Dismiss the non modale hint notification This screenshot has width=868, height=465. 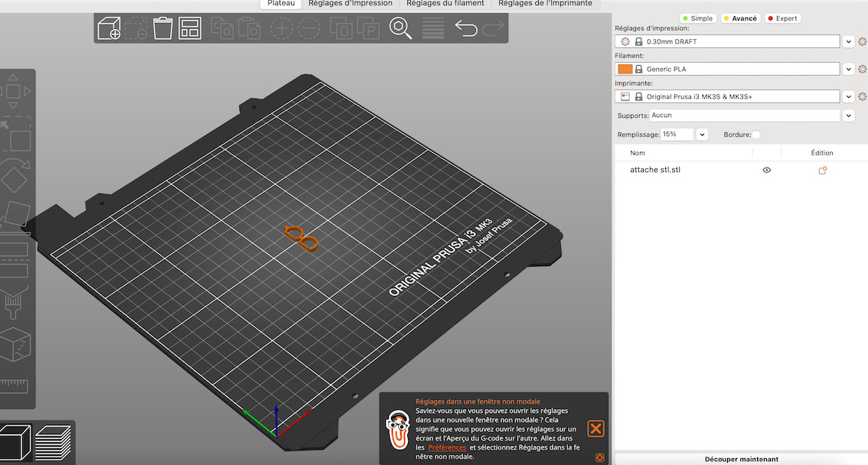point(596,428)
